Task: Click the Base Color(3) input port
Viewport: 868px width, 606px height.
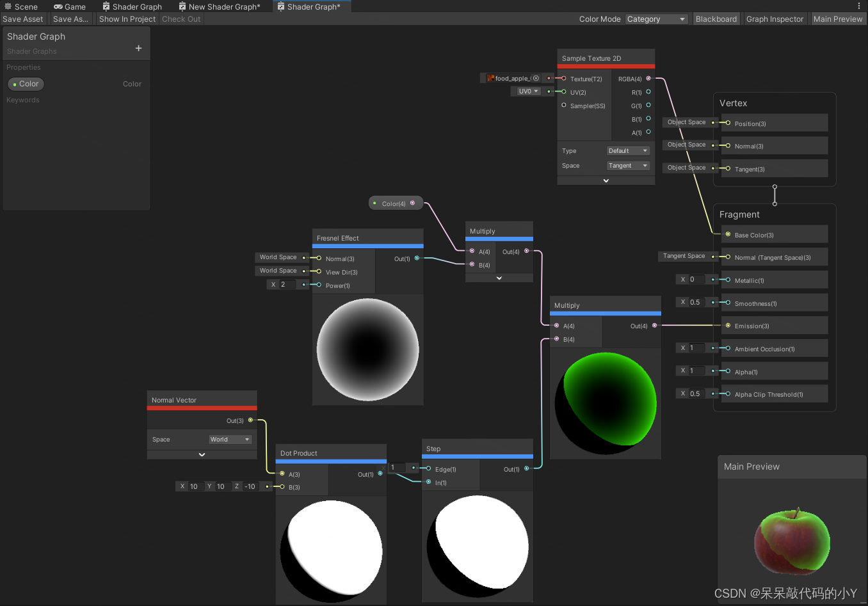Action: click(x=728, y=234)
